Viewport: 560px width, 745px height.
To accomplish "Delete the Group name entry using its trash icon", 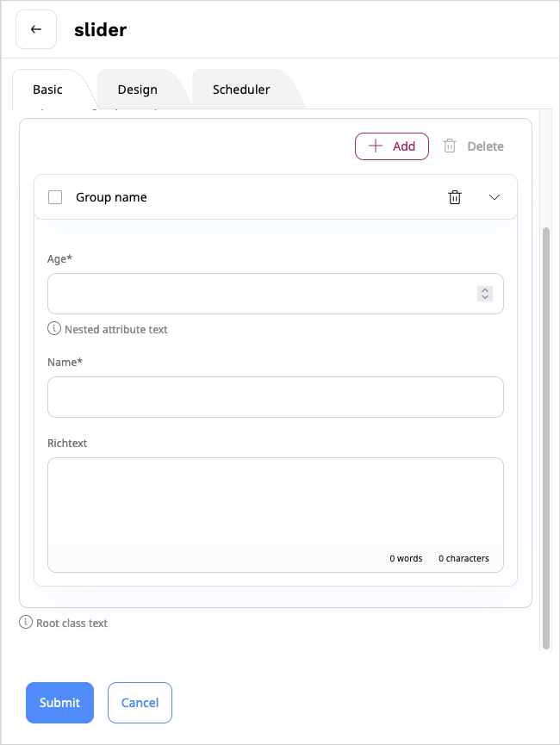I will click(455, 196).
